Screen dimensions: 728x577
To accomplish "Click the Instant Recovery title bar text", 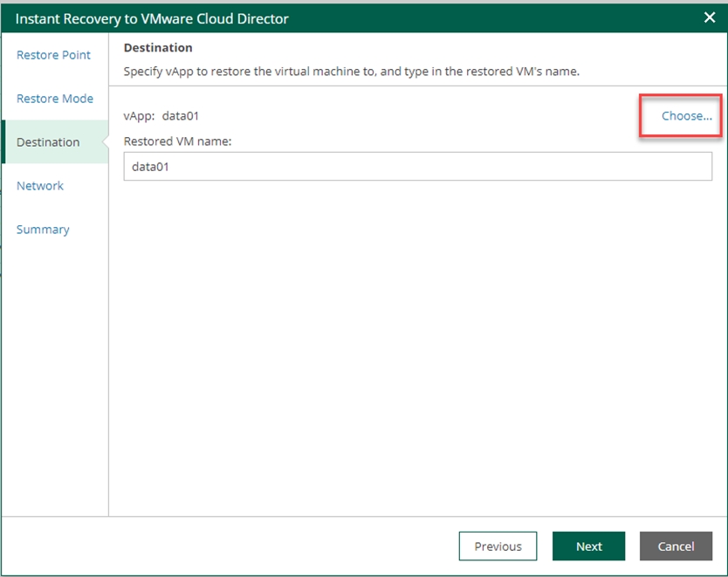I will tap(152, 18).
